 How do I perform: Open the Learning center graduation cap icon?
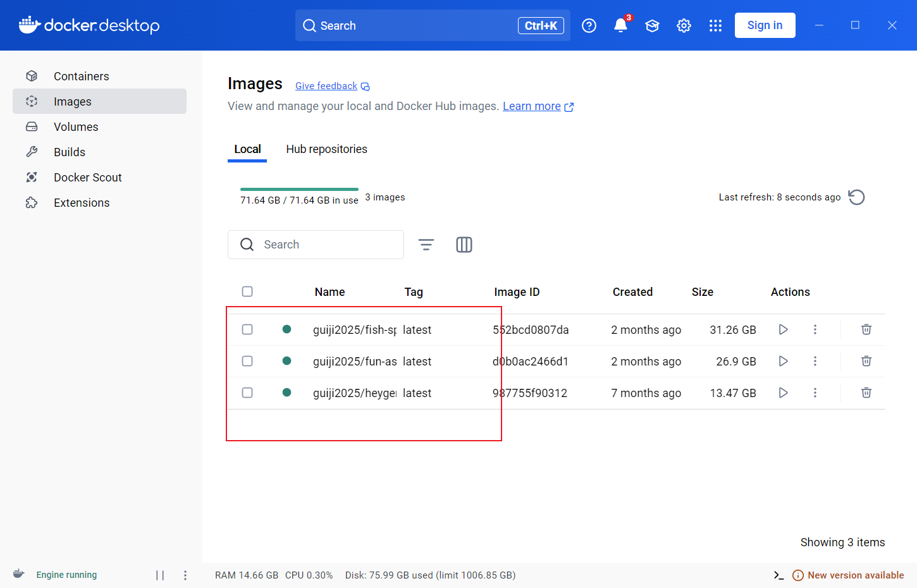(x=652, y=25)
